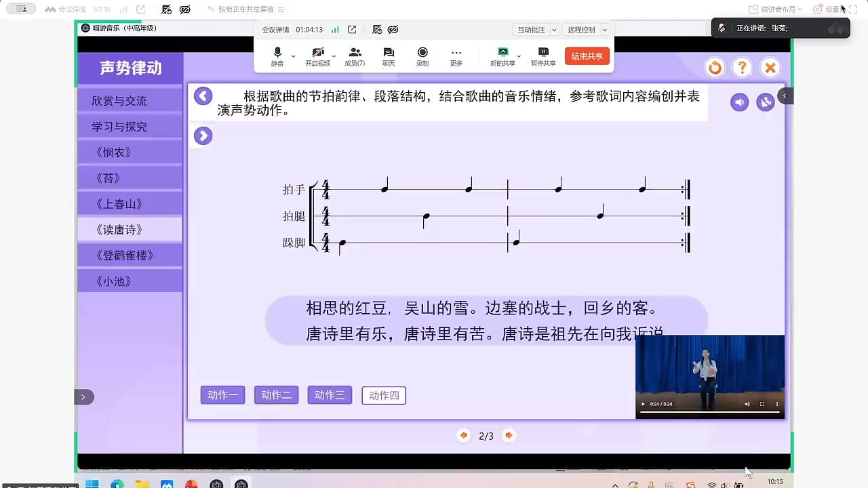868x488 pixels.
Task: Start recording with 录制
Action: 422,56
